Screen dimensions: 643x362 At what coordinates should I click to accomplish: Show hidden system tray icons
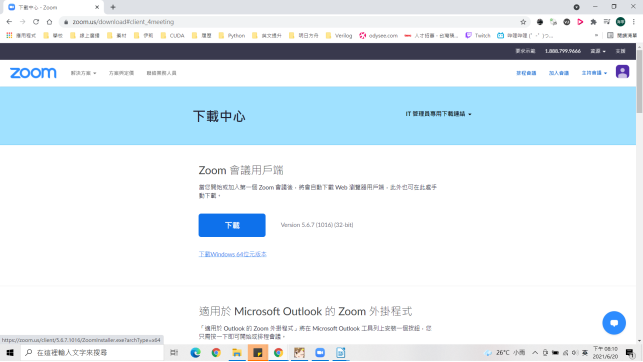point(535,353)
